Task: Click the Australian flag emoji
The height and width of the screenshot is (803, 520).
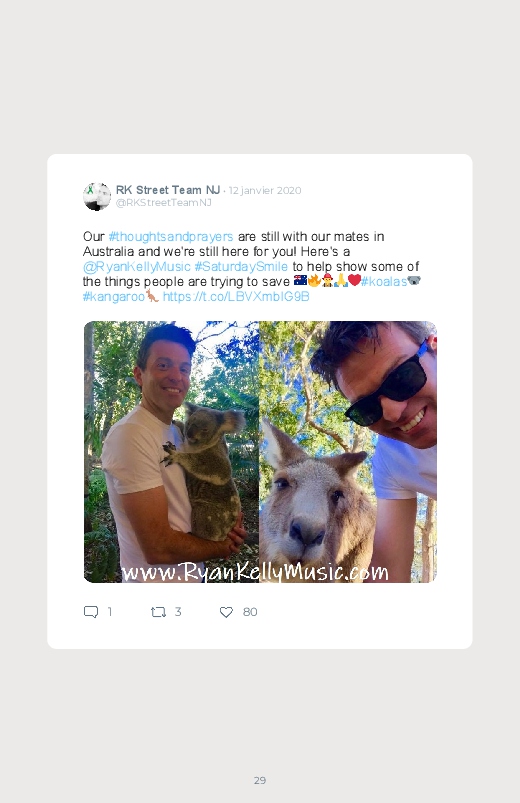Action: (300, 281)
